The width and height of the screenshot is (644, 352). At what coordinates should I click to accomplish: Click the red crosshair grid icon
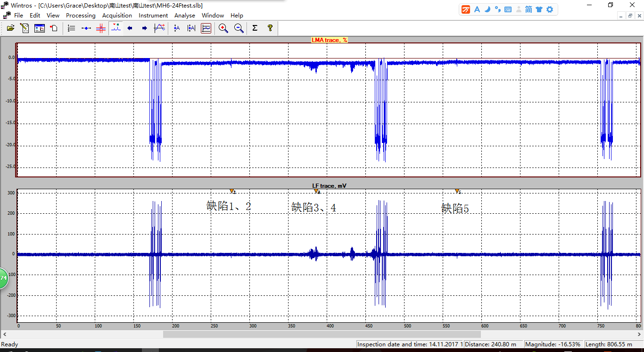click(x=100, y=28)
